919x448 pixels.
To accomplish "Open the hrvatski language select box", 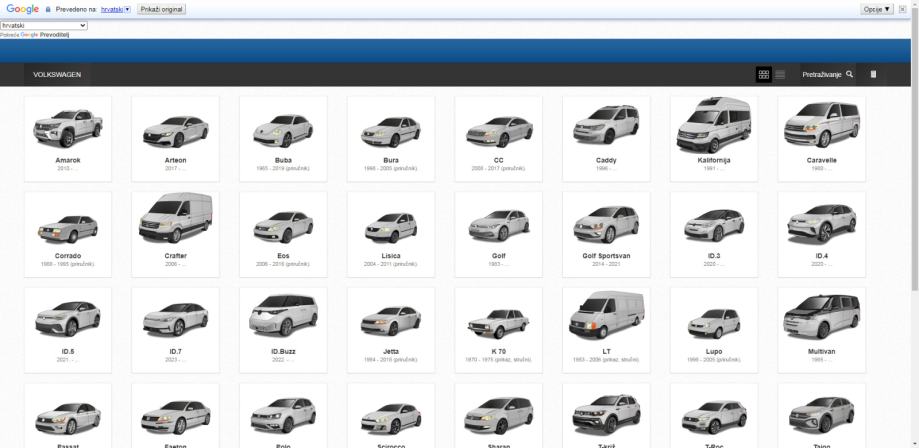I will tap(44, 26).
